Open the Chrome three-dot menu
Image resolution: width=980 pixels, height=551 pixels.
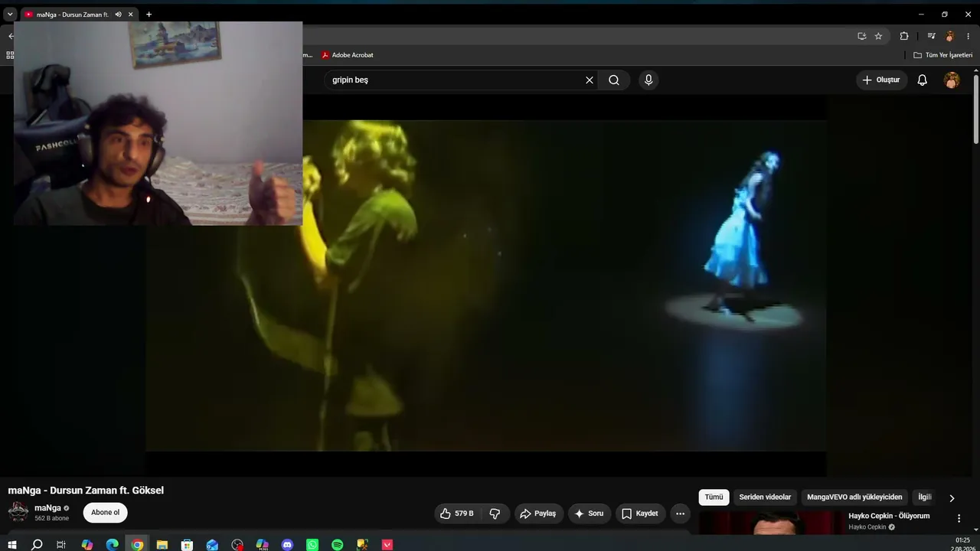tap(968, 36)
